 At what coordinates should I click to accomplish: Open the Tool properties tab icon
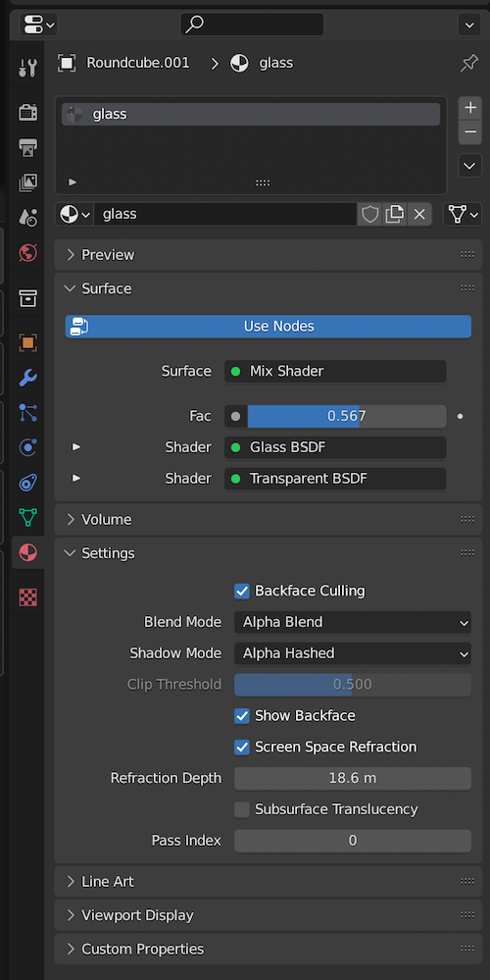pyautogui.click(x=27, y=68)
